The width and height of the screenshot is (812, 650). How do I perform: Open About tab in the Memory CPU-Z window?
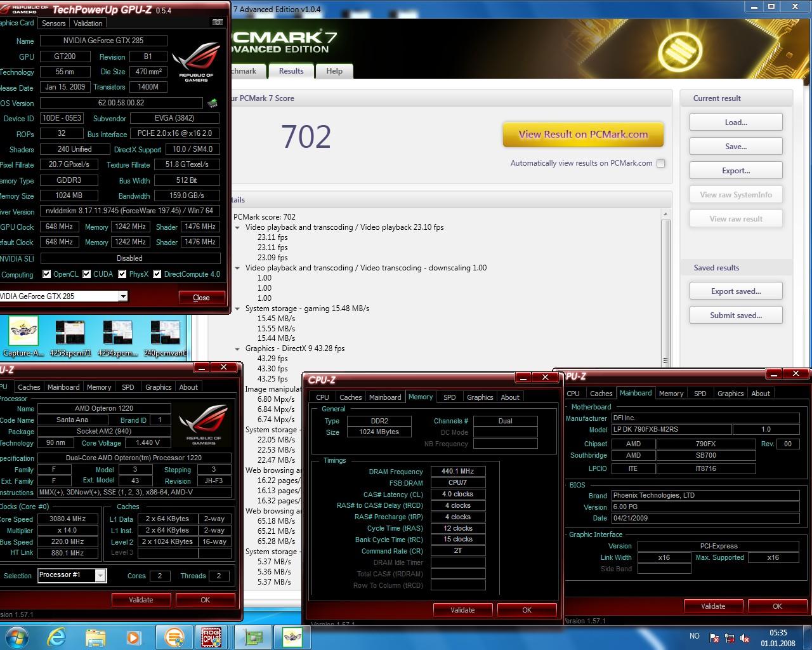click(x=510, y=397)
